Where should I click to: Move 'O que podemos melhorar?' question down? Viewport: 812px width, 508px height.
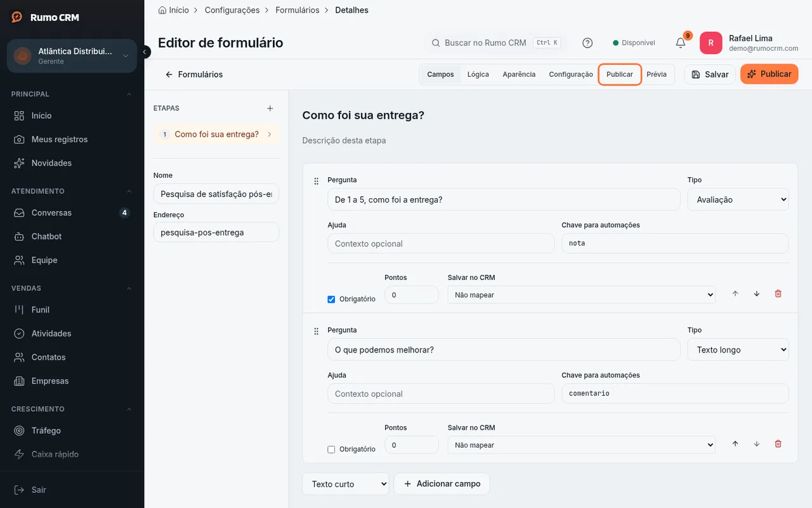pyautogui.click(x=757, y=444)
